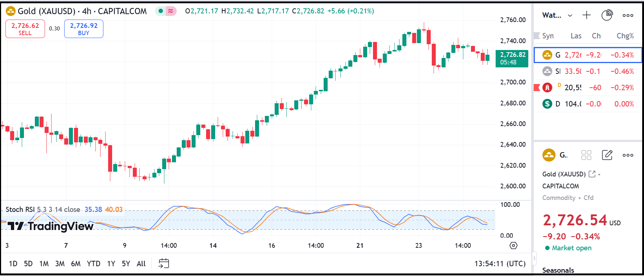Select the 1M time range

(x=44, y=263)
